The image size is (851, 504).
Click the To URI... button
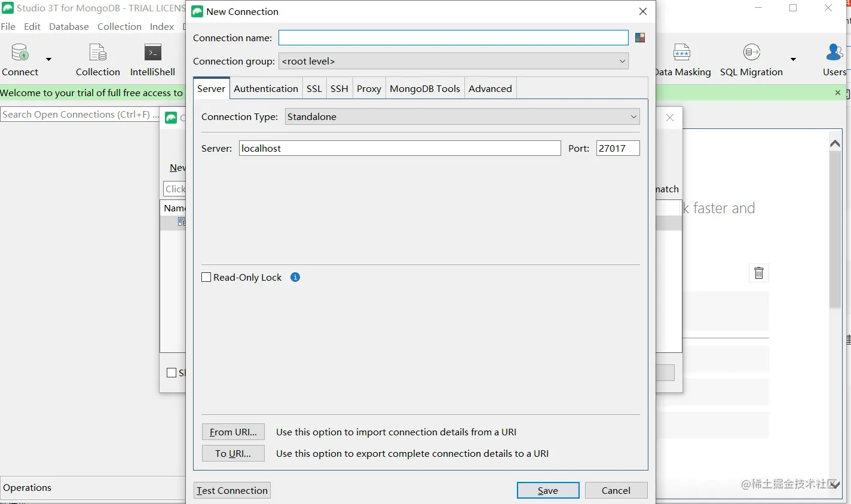point(233,453)
